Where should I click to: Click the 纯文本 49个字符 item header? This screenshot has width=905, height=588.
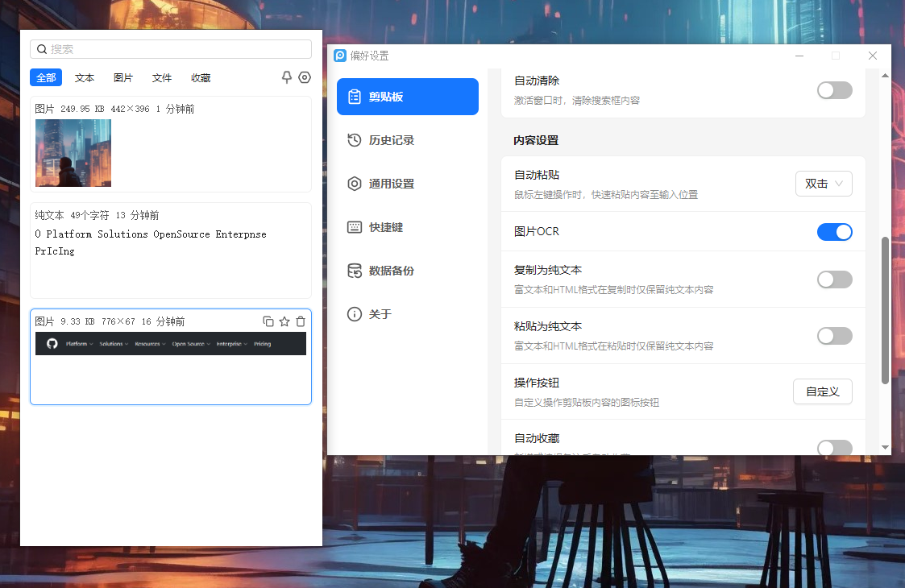(97, 215)
